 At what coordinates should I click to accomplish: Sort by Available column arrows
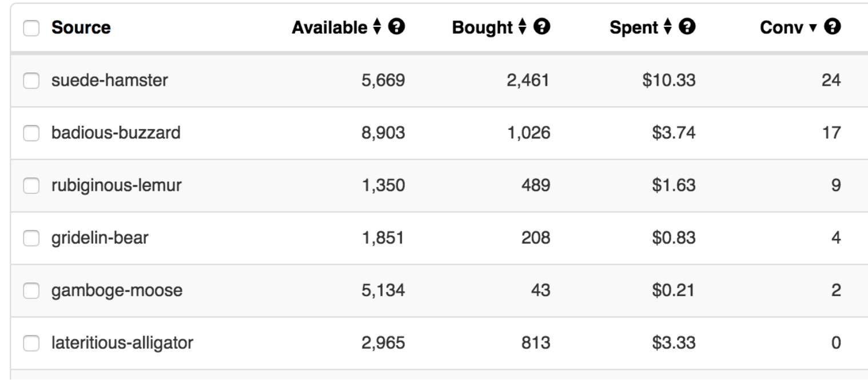(384, 27)
